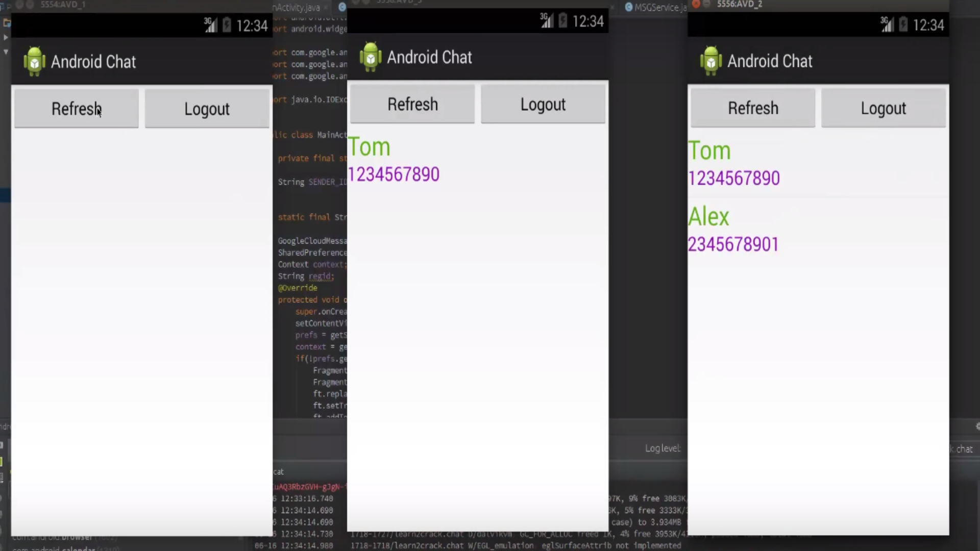Tap Logout in the right AVD_2 emulator
This screenshot has width=980, height=551.
point(884,108)
